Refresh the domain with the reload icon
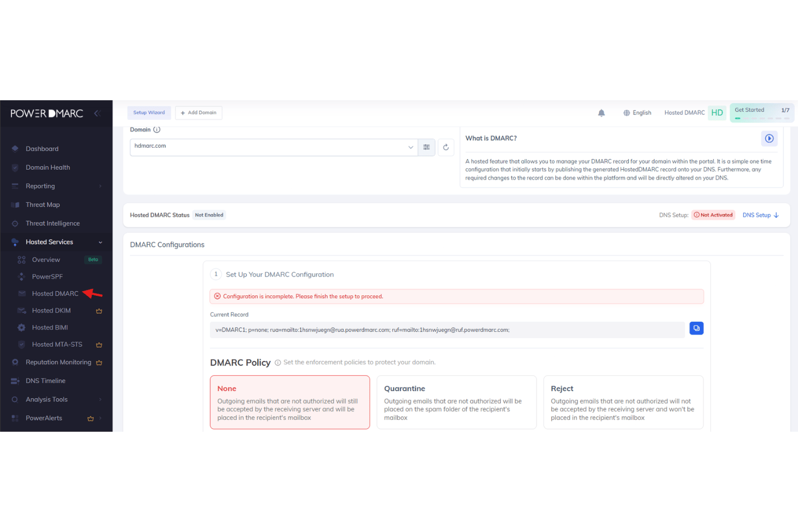 446,147
